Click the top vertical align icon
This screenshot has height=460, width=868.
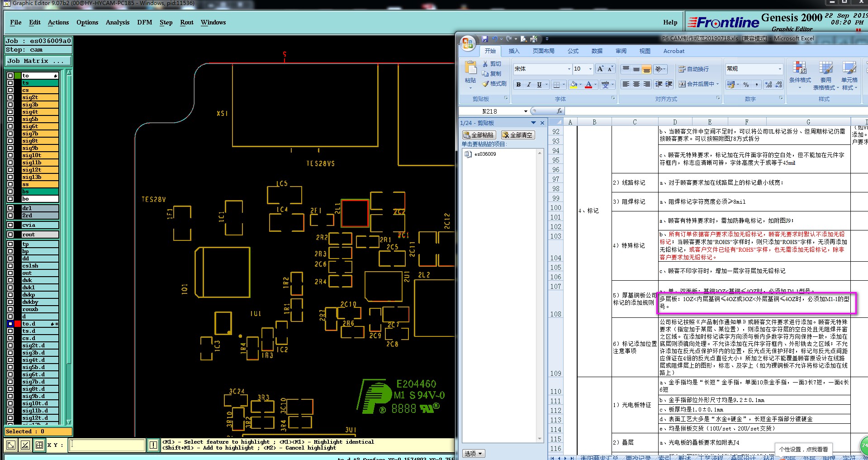click(626, 69)
